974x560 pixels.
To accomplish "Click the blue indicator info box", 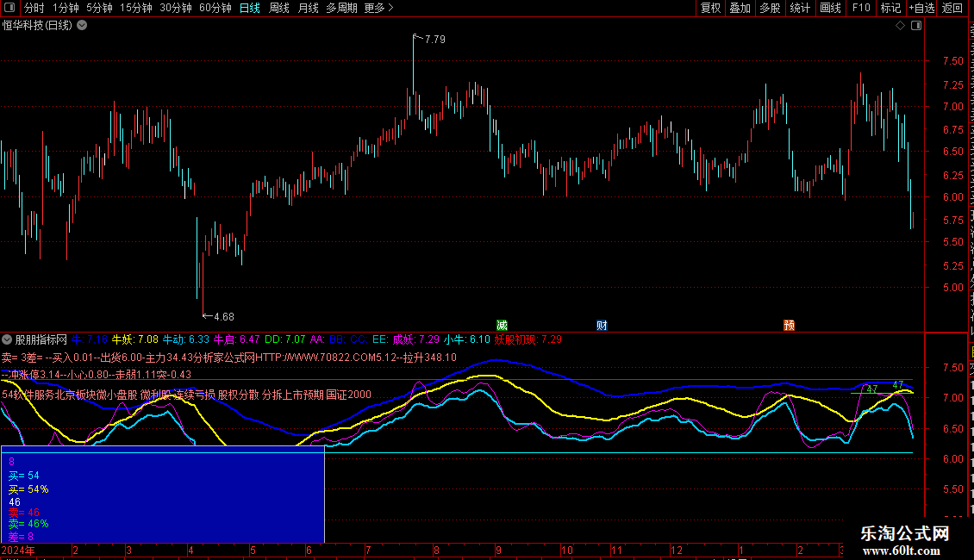I will [162, 494].
